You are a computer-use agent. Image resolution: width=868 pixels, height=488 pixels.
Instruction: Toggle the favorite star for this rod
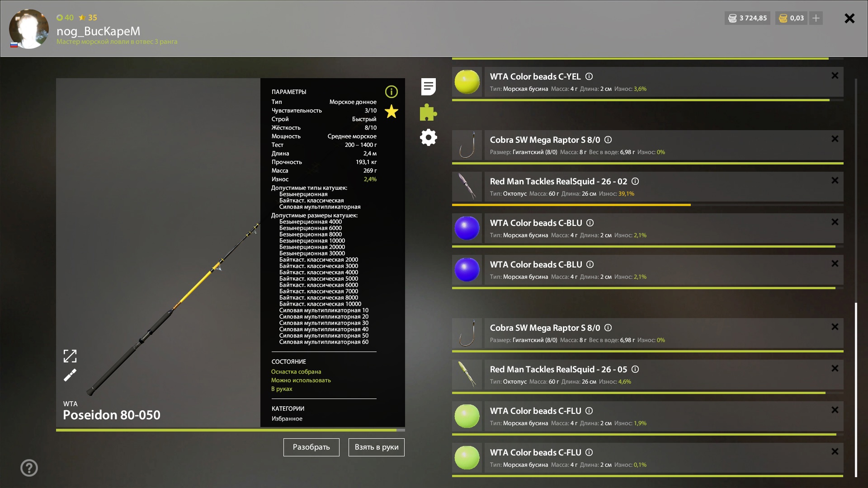coord(392,111)
